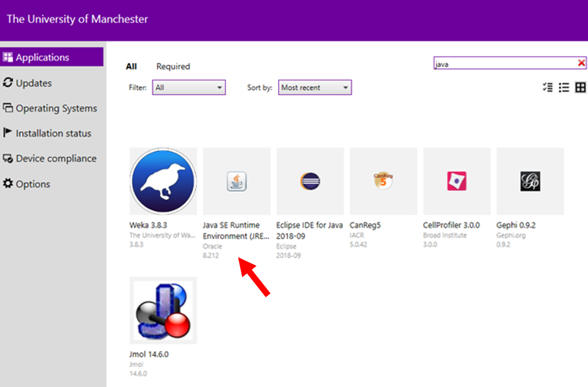Open Updates in the sidebar
This screenshot has height=387, width=588.
pyautogui.click(x=34, y=83)
